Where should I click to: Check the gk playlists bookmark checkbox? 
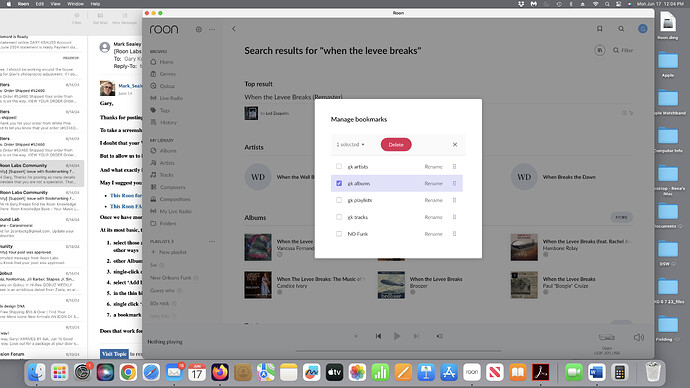coord(339,200)
